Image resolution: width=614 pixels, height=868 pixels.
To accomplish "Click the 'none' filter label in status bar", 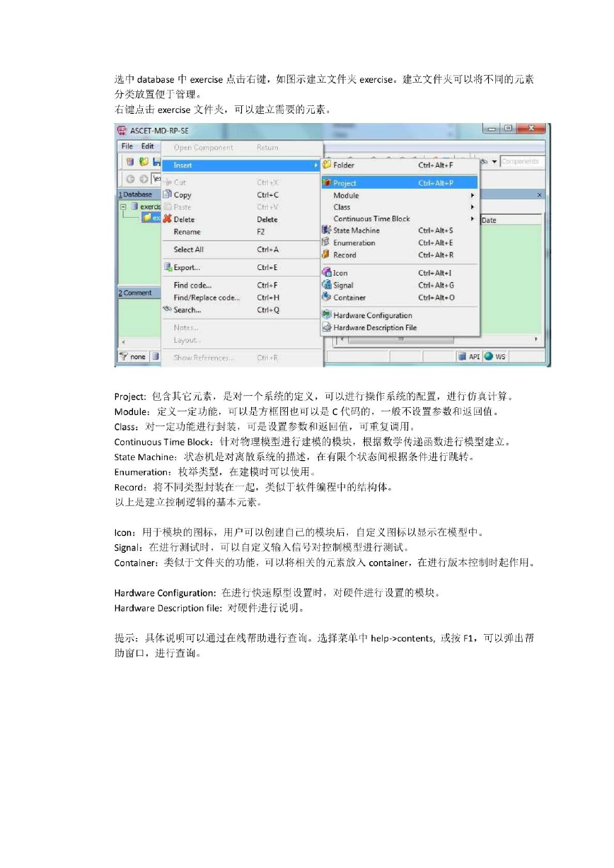I will coord(137,357).
